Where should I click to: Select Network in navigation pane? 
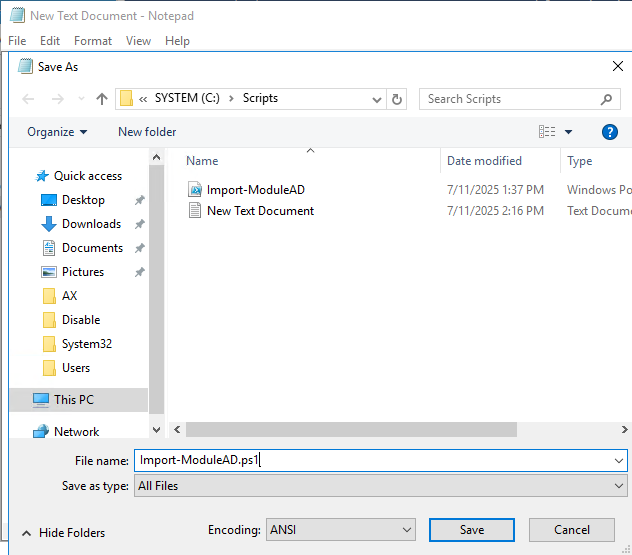tap(76, 432)
